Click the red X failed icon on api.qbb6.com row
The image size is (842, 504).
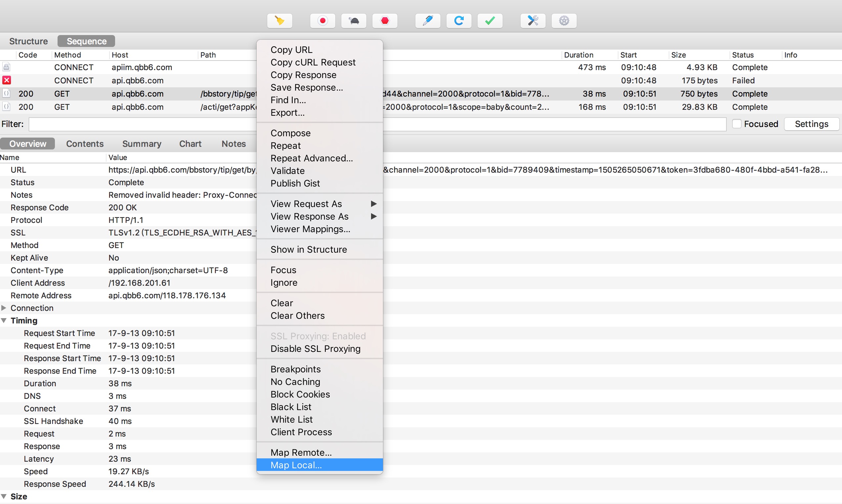point(7,80)
